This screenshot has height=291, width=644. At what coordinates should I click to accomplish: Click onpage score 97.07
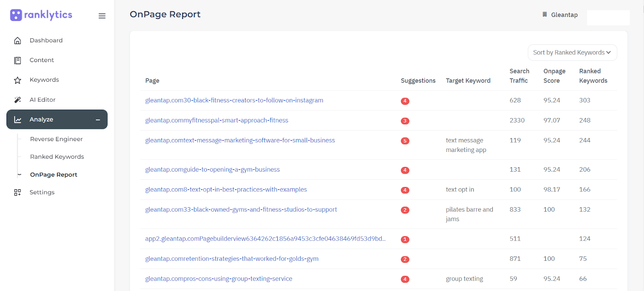552,120
